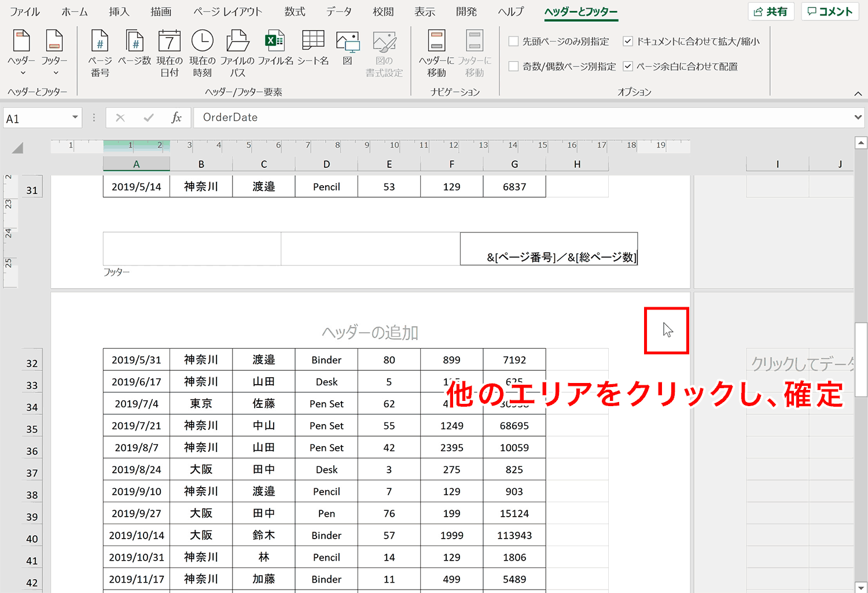This screenshot has height=593, width=868.
Task: Toggle 奇数/偶数ページ別指定 checkbox
Action: click(x=513, y=66)
